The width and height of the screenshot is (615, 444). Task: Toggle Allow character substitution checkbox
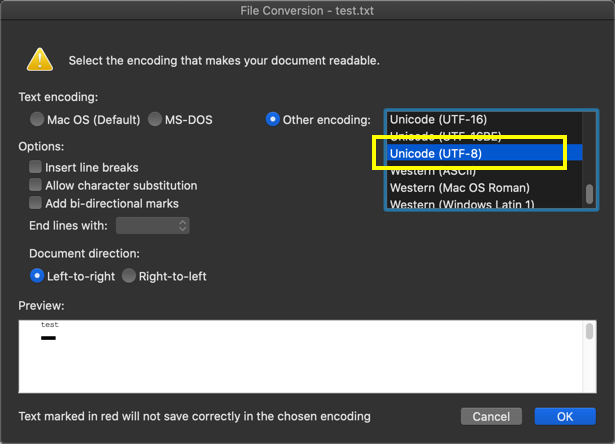(36, 185)
